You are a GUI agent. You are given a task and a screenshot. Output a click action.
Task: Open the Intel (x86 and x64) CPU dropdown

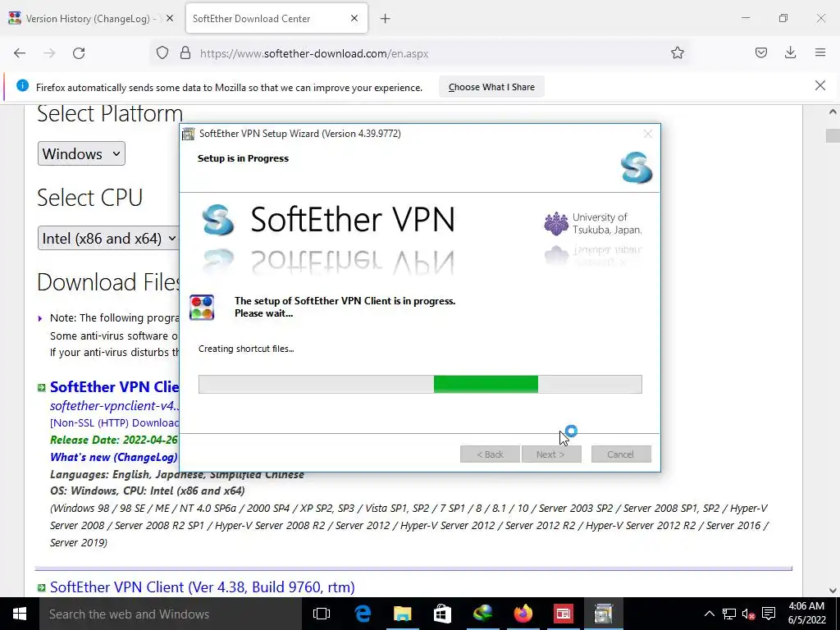click(108, 238)
